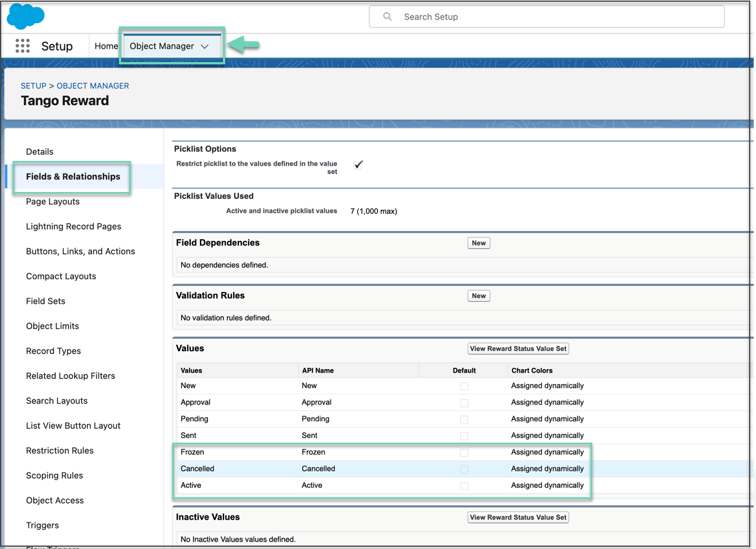Screen dimensions: 756x549
Task: Navigate to Scoping Rules
Action: pyautogui.click(x=55, y=475)
